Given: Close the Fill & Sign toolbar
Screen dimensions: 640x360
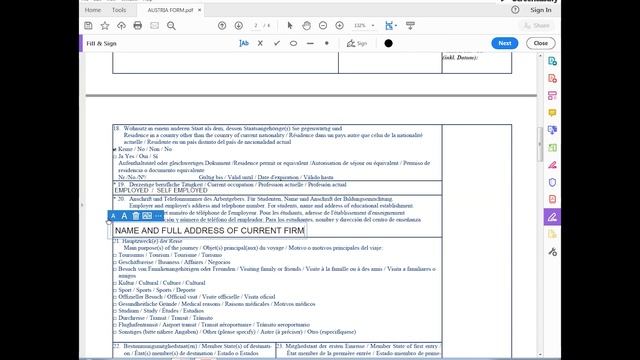Looking at the screenshot, I should point(540,43).
